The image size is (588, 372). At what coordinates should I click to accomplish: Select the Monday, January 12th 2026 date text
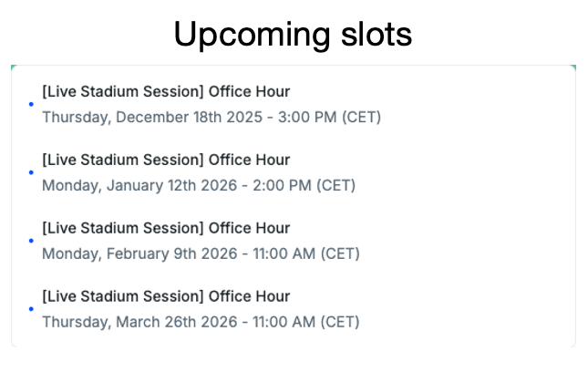pos(144,186)
